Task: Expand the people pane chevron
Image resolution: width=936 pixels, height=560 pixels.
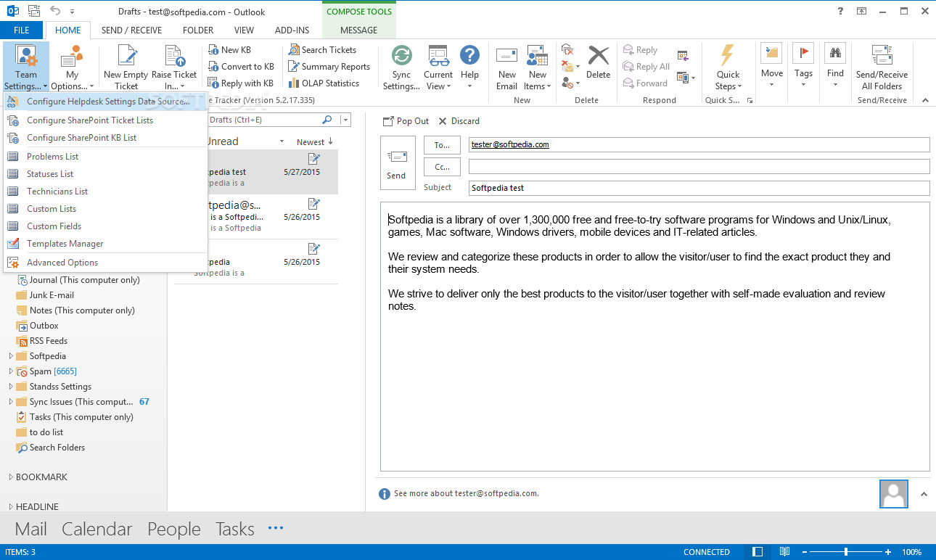Action: click(924, 494)
